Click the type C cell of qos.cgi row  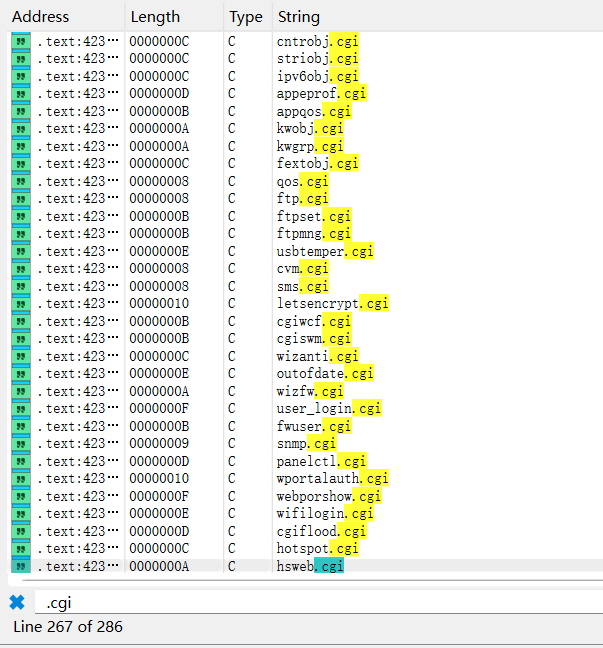[231, 181]
